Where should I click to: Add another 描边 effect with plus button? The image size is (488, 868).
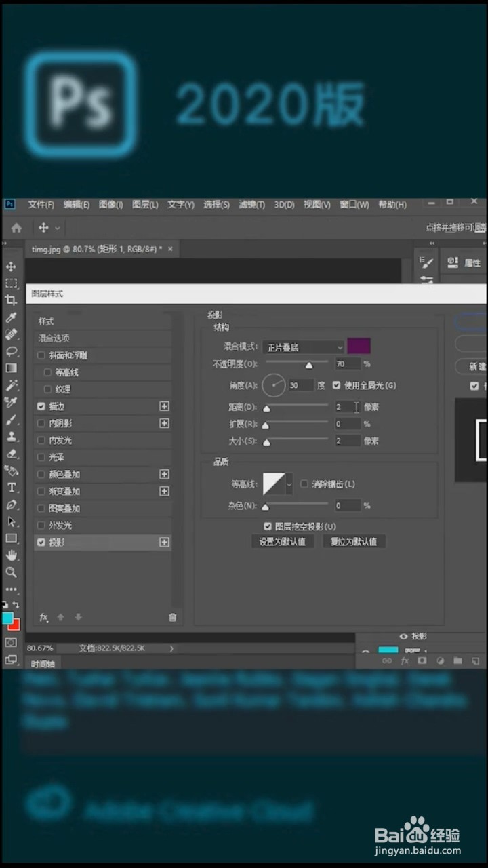[164, 406]
